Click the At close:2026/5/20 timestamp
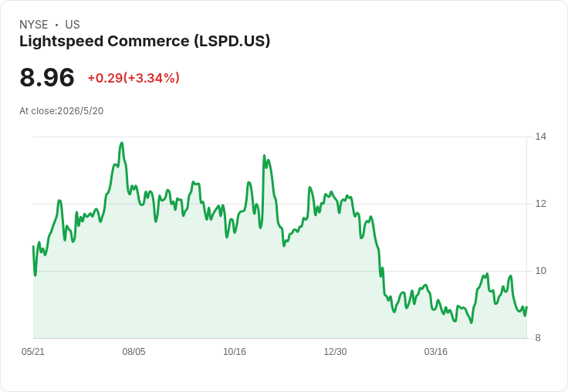Image resolution: width=568 pixels, height=392 pixels. [62, 111]
